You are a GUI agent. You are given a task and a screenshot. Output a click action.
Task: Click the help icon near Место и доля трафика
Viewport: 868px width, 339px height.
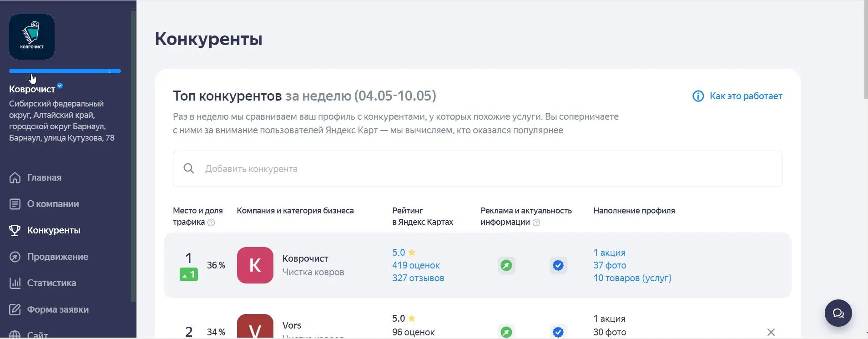point(211,223)
